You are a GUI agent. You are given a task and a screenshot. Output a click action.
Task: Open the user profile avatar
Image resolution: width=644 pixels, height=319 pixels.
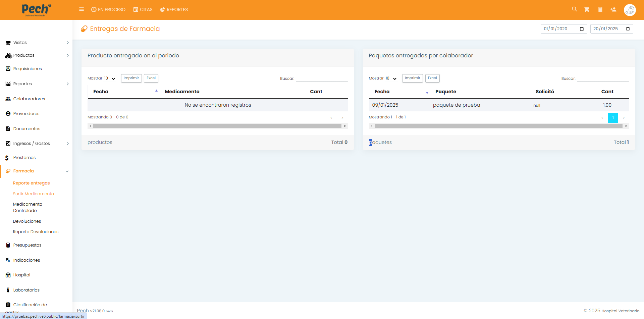tap(630, 10)
